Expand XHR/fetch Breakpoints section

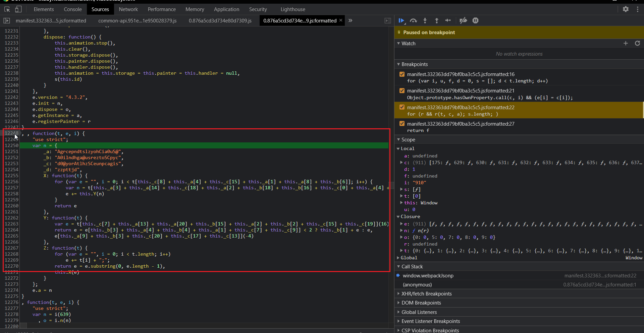(x=426, y=294)
